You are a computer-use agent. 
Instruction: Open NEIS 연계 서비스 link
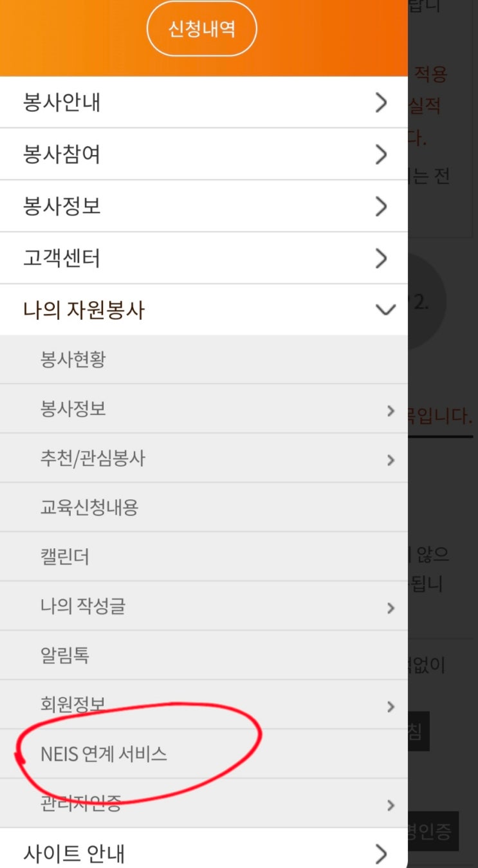point(104,753)
